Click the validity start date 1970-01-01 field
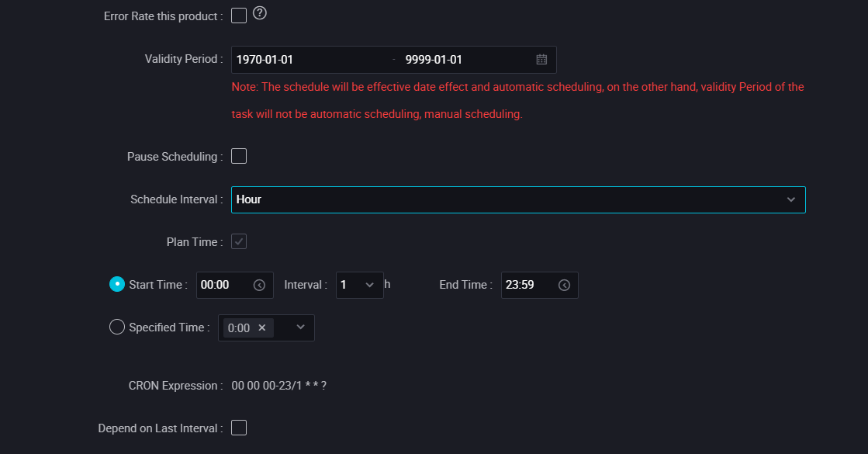Screen dimensions: 868x454 [x=310, y=60]
